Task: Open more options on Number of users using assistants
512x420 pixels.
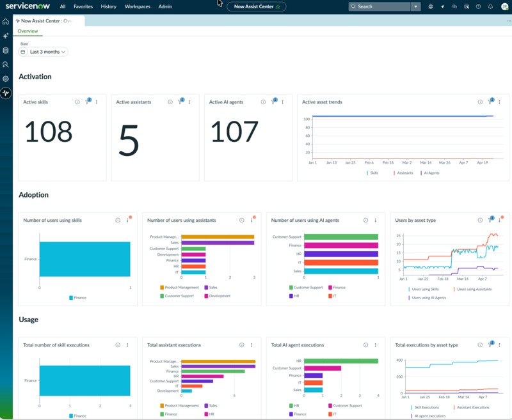Action: tap(252, 220)
